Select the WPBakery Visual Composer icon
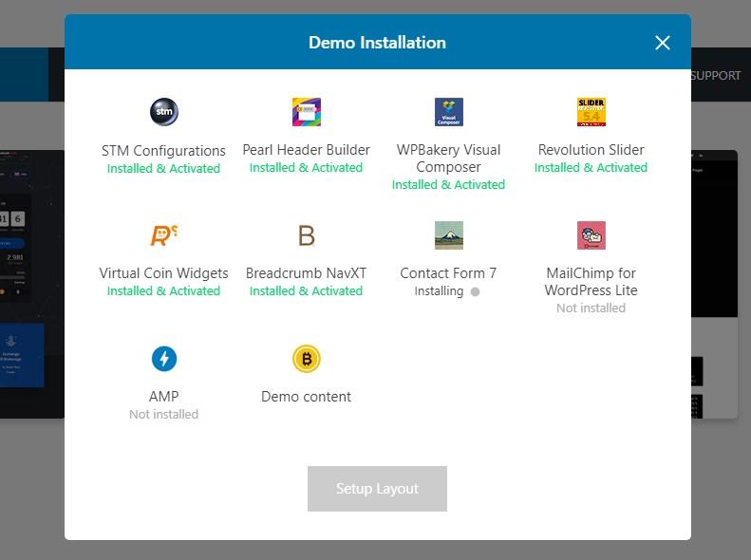 [x=448, y=112]
